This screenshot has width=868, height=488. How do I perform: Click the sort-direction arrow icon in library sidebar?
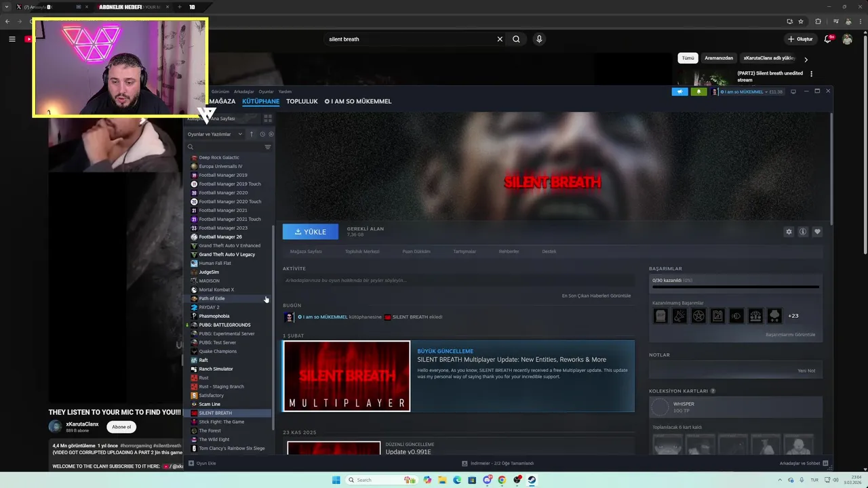pyautogui.click(x=251, y=134)
